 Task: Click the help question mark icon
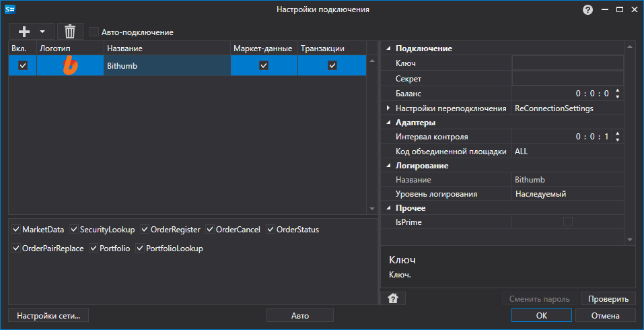tap(587, 9)
